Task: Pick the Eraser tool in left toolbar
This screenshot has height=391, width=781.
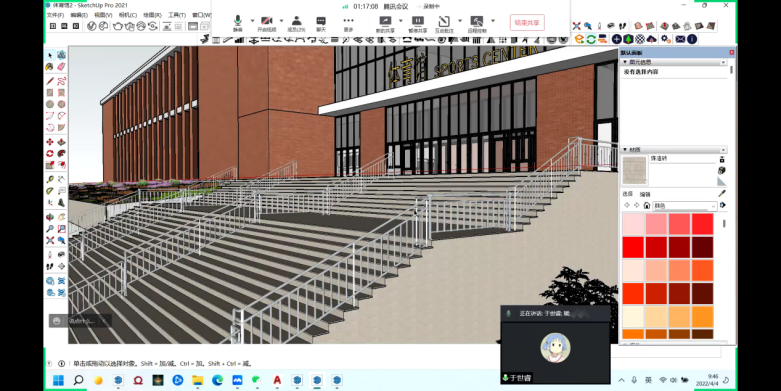Action: point(61,66)
